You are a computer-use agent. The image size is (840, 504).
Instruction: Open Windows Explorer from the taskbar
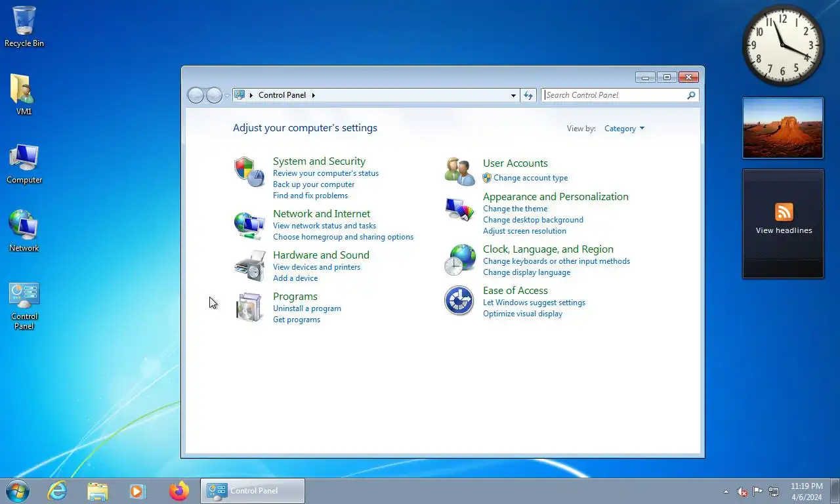[x=97, y=491]
